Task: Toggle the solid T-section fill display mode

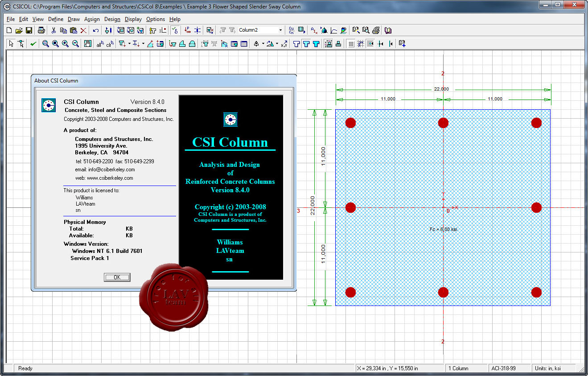Action: click(x=316, y=44)
